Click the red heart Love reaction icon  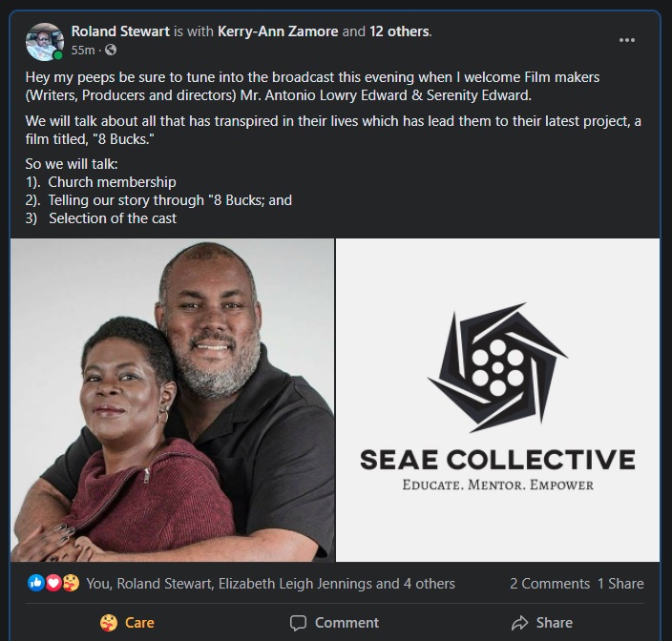53,583
